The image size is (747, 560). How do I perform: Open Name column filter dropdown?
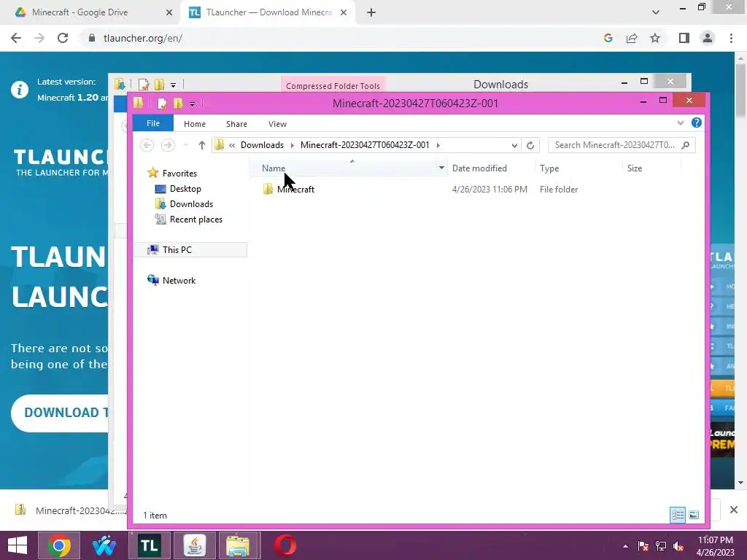coord(441,168)
